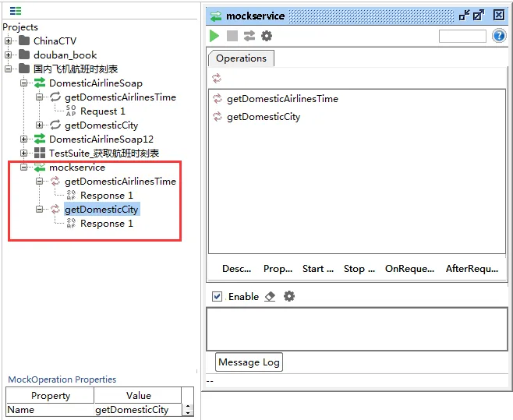This screenshot has width=513, height=420.
Task: Expand the douban_book project
Action: tap(8, 55)
